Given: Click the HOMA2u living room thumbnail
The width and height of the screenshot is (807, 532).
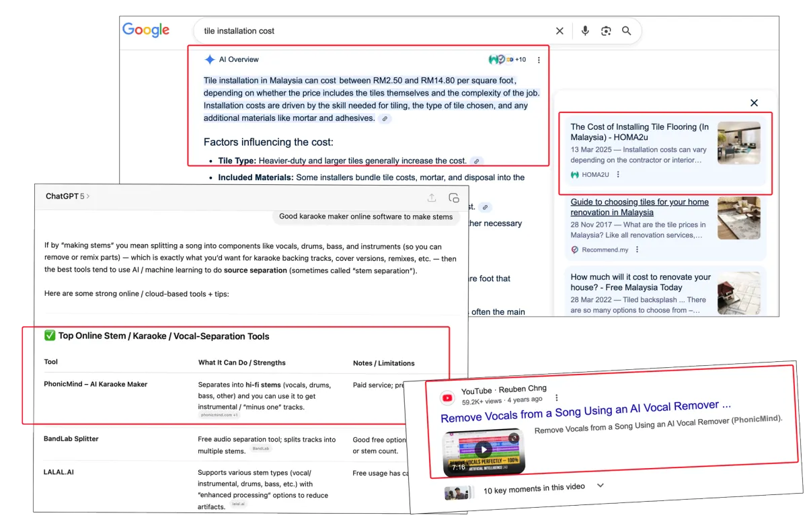Looking at the screenshot, I should [x=738, y=143].
